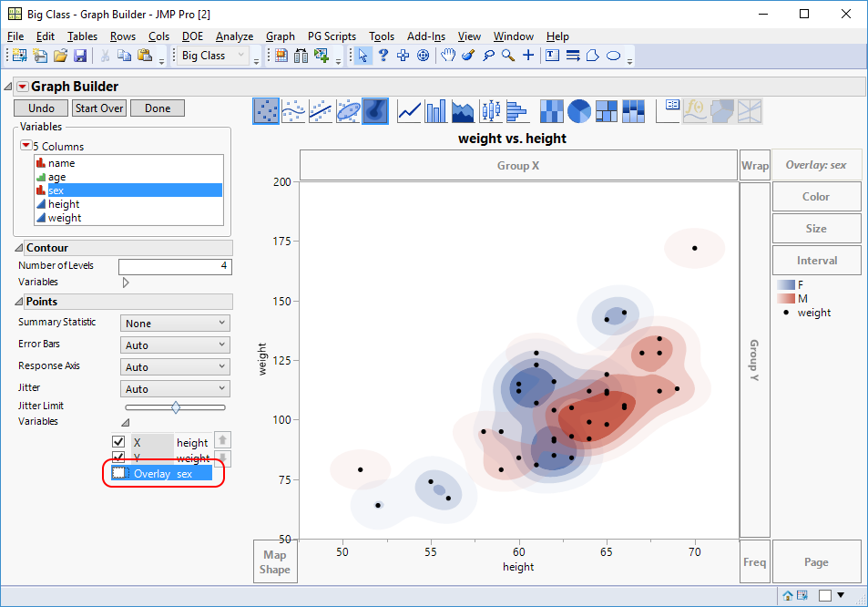Click the Save toolbar icon
This screenshot has width=868, height=607.
81,56
